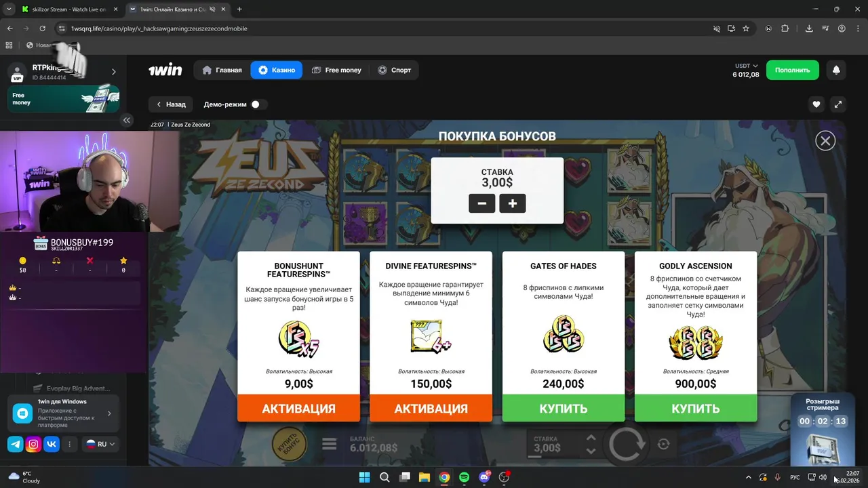This screenshot has width=868, height=488.
Task: Open a new browser tab
Action: [x=239, y=9]
